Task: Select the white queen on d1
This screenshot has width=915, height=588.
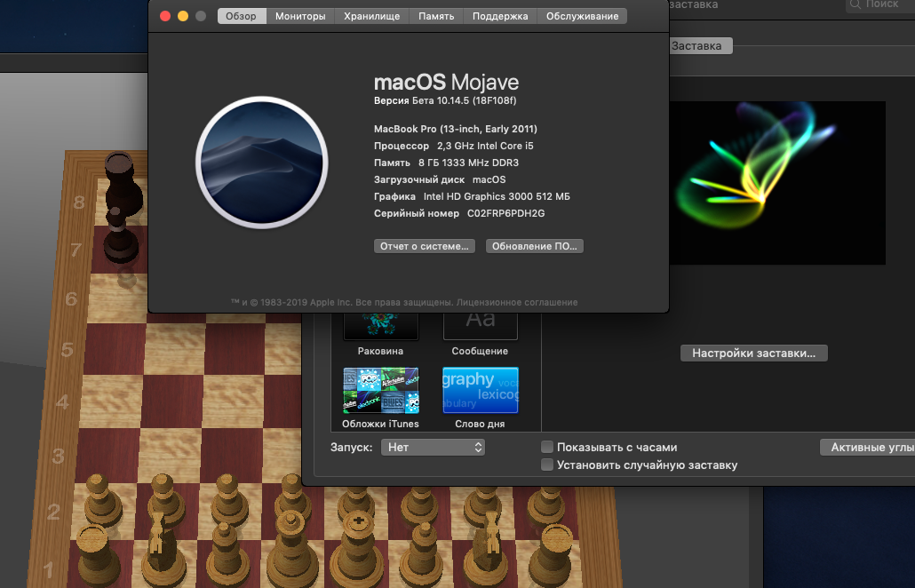Action: pos(290,550)
